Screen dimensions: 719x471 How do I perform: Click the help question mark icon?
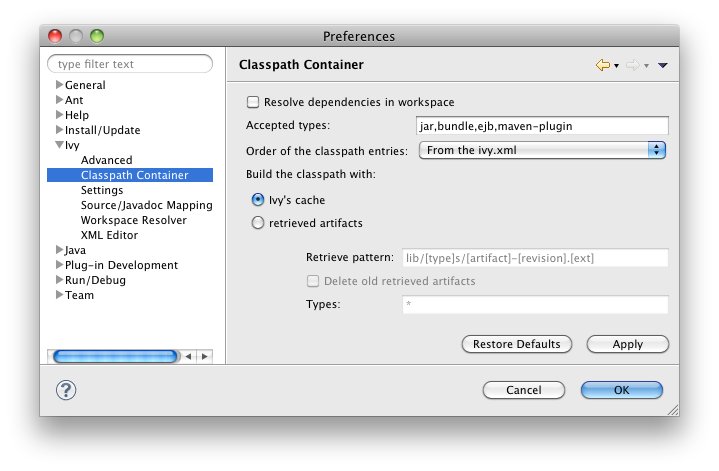(x=67, y=390)
